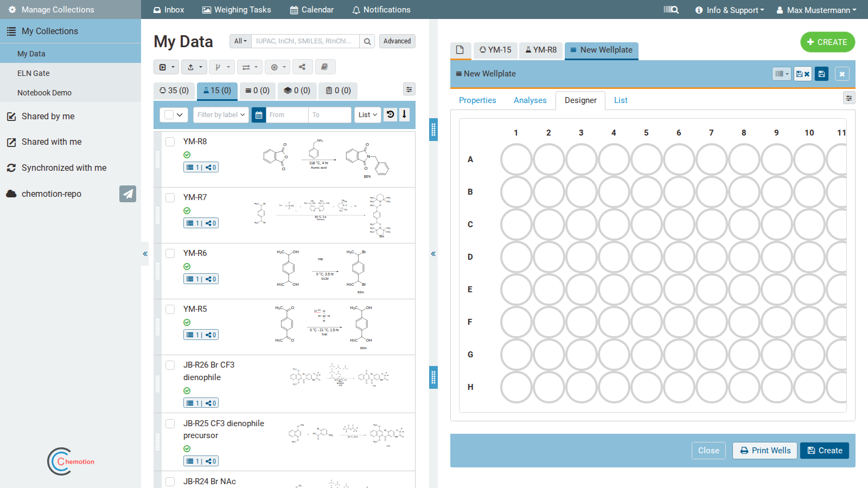Open the Info & Support dropdown
Viewport: 868px width, 488px height.
(730, 10)
